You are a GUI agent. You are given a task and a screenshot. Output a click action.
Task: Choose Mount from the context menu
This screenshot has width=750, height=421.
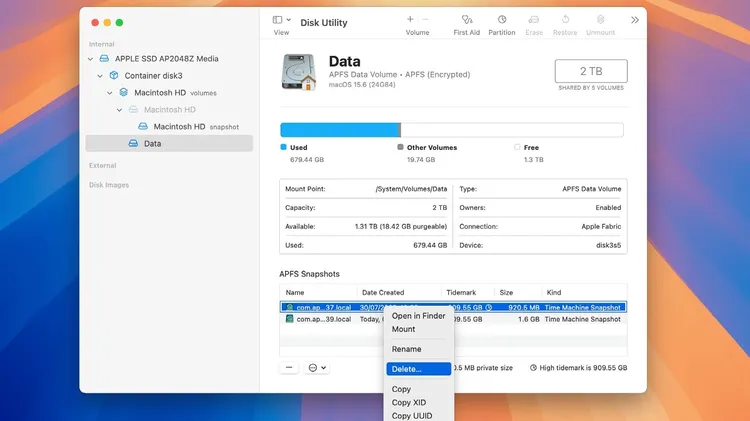419,329
